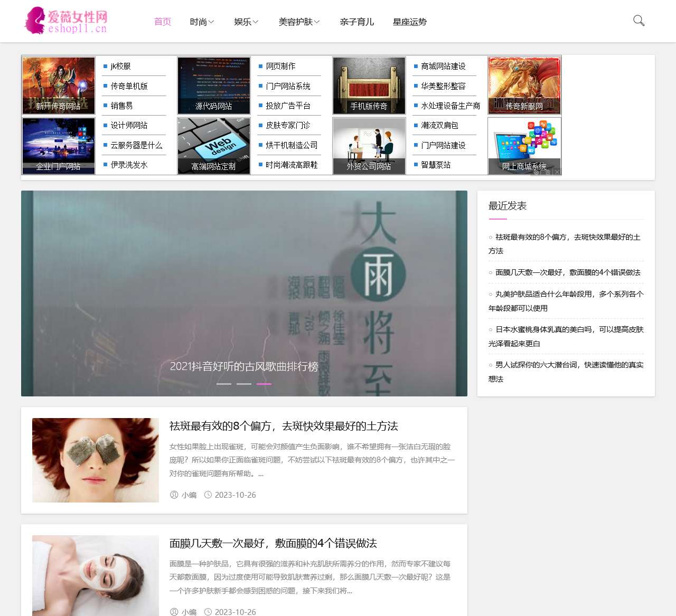The width and height of the screenshot is (676, 616).
Task: Click the 时尚潮流高跟鞋 link
Action: click(x=292, y=165)
